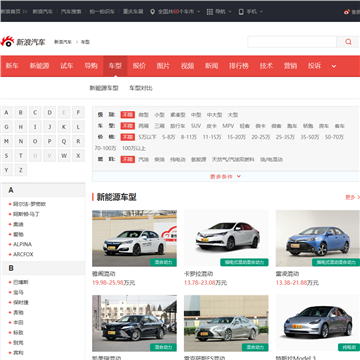Open 本田 brand in sidebar
Screen dimensions: 360x360
(18, 322)
